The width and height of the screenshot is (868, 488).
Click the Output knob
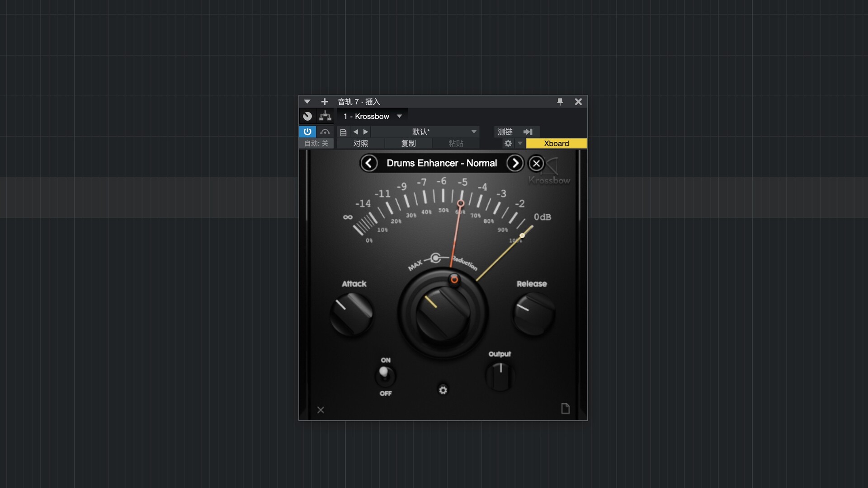(x=500, y=376)
